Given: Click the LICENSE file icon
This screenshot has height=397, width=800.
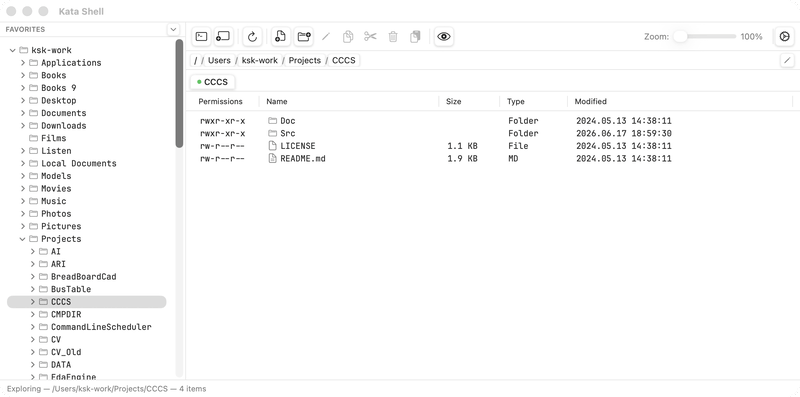Looking at the screenshot, I should click(x=272, y=146).
